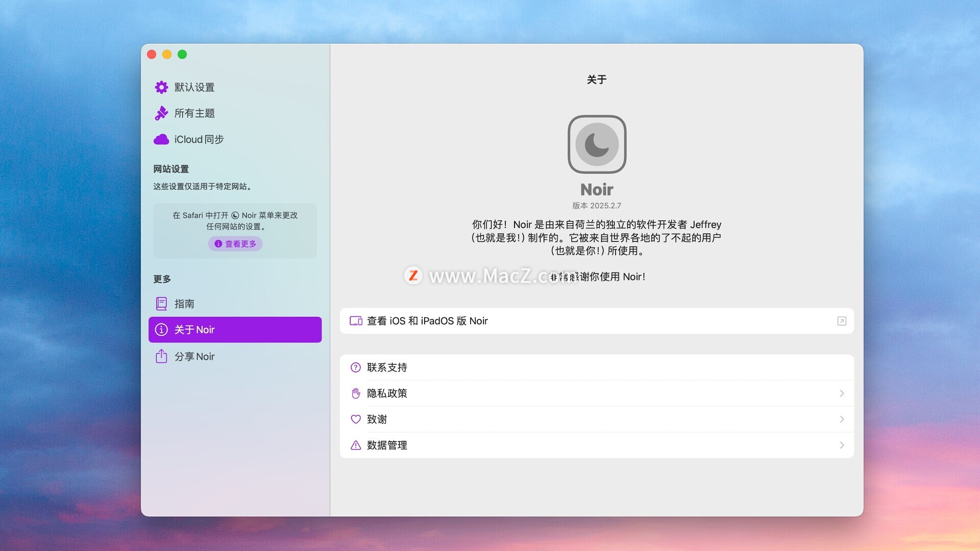This screenshot has width=980, height=551.
Task: Click the green zoom window button
Action: pyautogui.click(x=182, y=55)
